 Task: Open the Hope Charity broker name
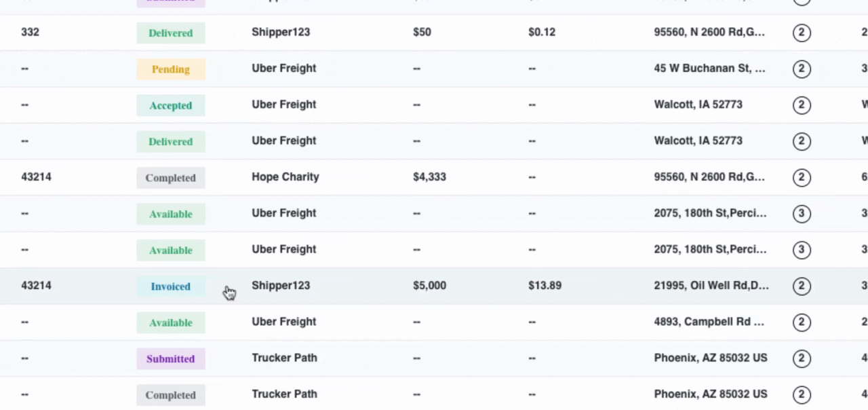tap(285, 177)
